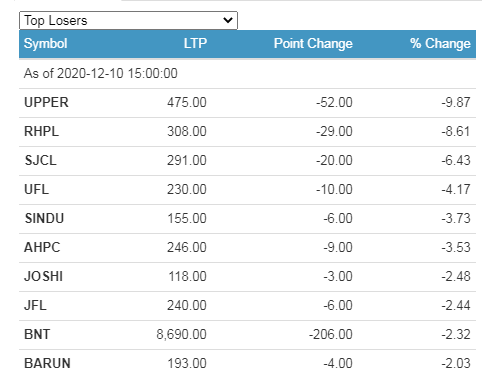489x377 pixels.
Task: Sort by the LTP column header
Action: click(195, 44)
